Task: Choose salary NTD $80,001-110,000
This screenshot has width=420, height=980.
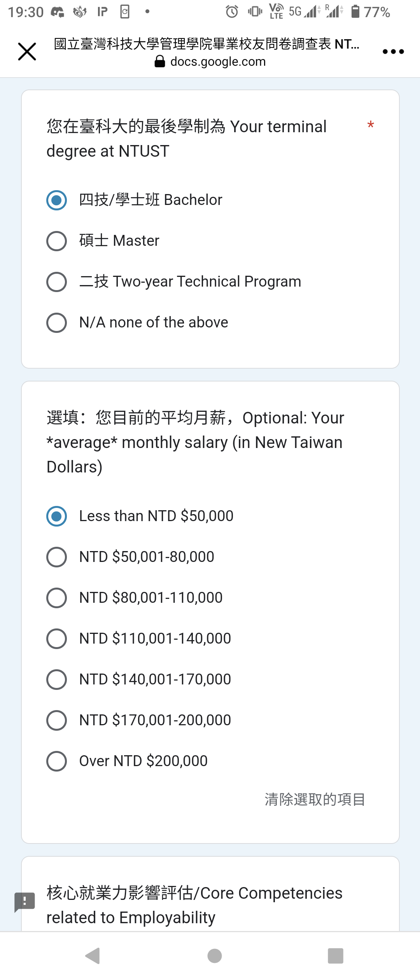Action: (x=135, y=598)
